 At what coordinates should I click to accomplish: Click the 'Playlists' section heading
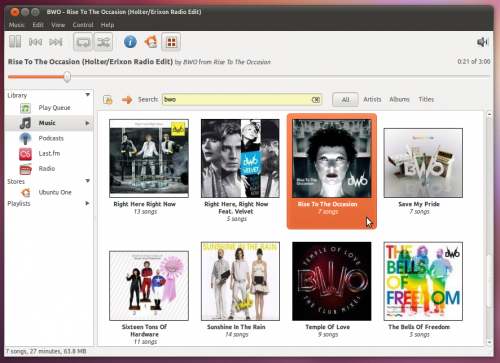pyautogui.click(x=19, y=203)
